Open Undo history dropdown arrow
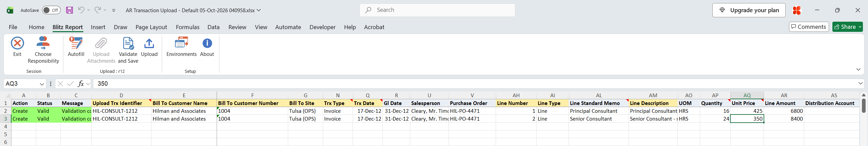The image size is (868, 146). click(x=89, y=10)
